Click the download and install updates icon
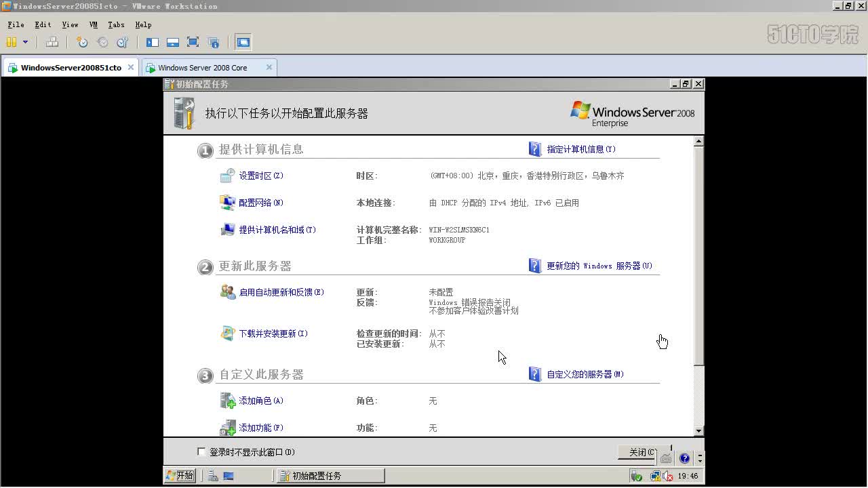 pos(227,333)
